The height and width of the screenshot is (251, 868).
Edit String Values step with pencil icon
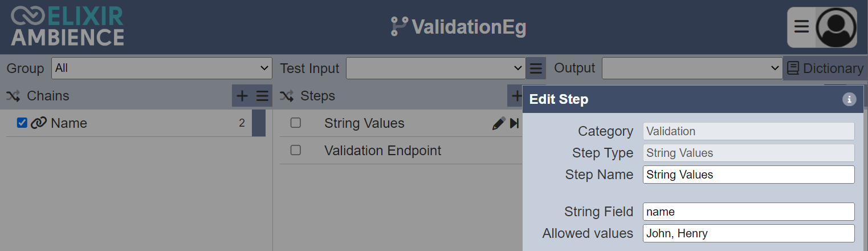pos(499,123)
